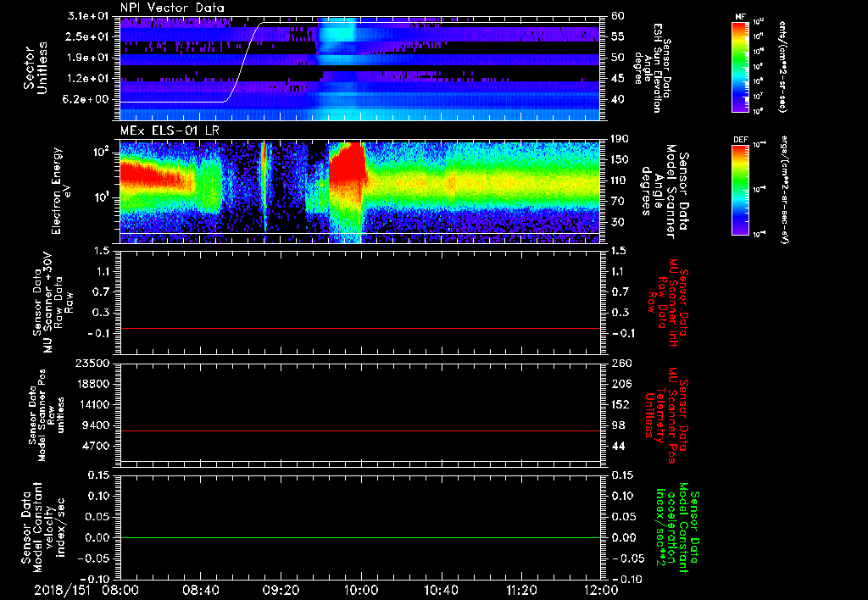Select the green "Model Constant acceleration" axis title
Screen dimensions: 868x600
click(x=677, y=529)
